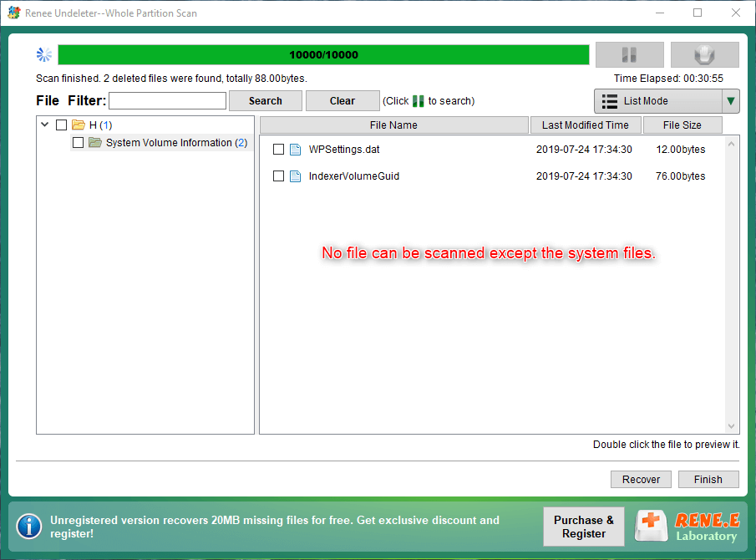This screenshot has height=560, width=756.
Task: Click the blue info icon in banner
Action: point(29,526)
